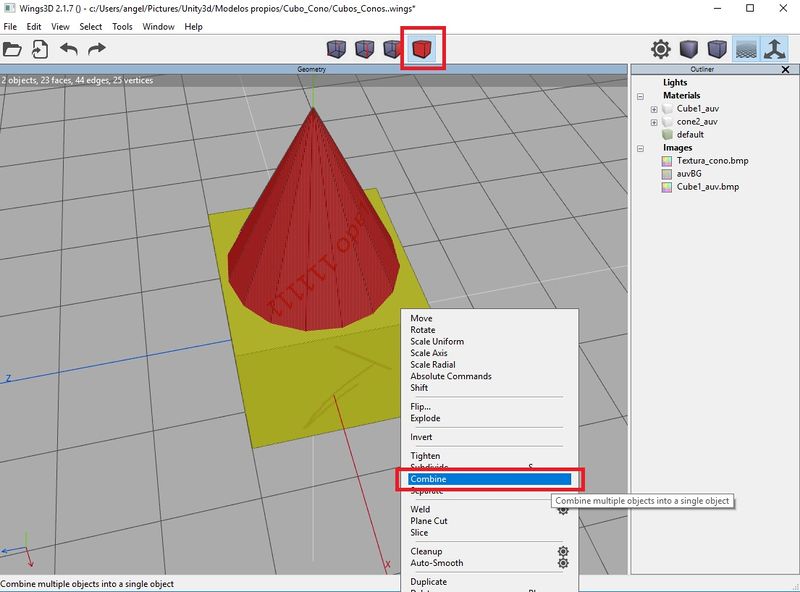Expand the cone2_auv material
This screenshot has height=592, width=800.
tap(654, 122)
